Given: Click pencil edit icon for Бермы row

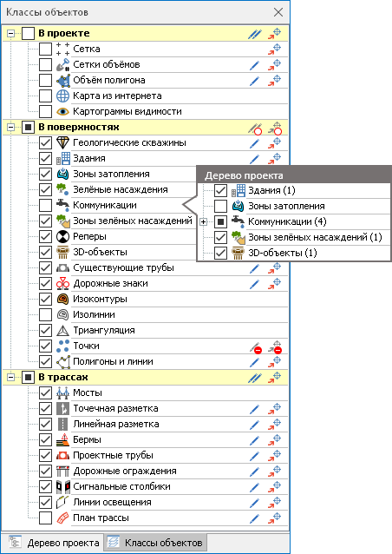Looking at the screenshot, I should click(x=254, y=440).
